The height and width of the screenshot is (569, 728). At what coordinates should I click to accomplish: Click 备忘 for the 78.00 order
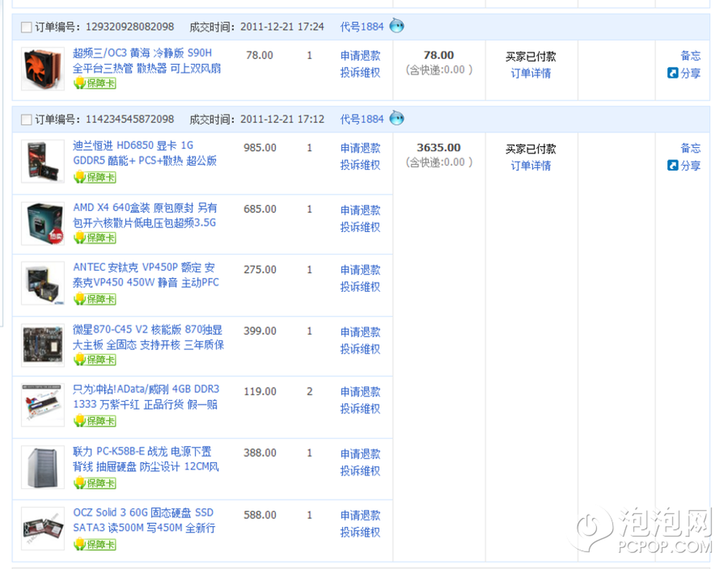coord(690,56)
